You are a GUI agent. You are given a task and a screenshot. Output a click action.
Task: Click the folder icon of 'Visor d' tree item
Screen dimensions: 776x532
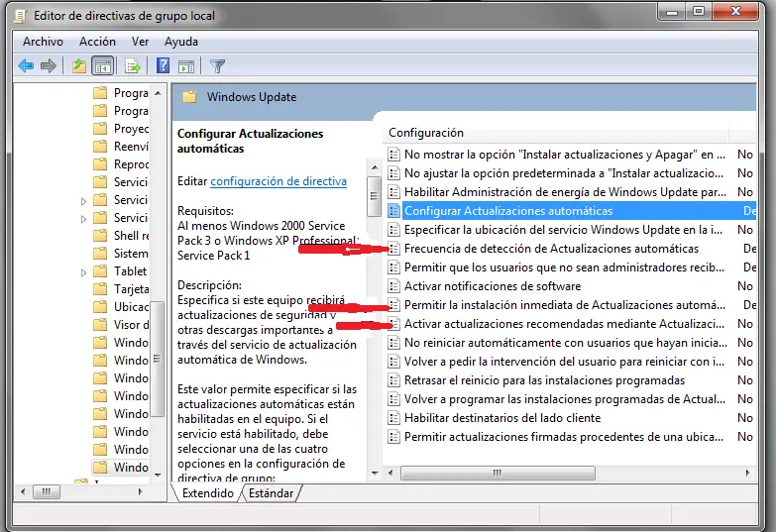pos(100,325)
